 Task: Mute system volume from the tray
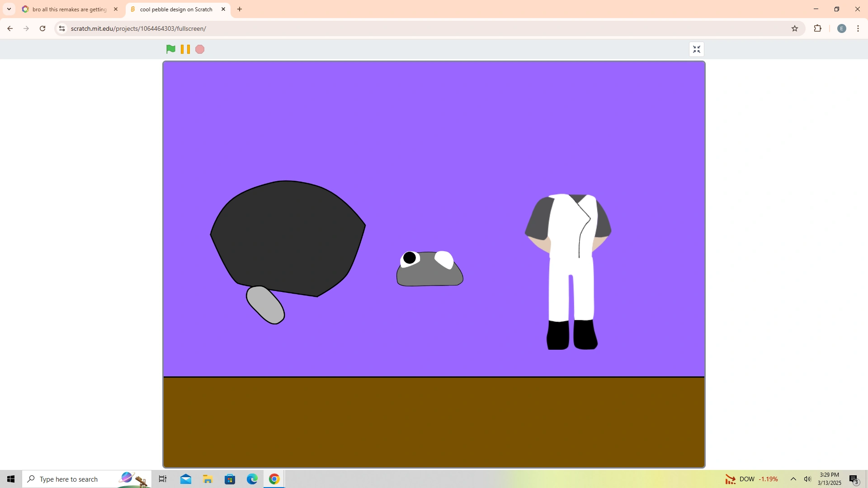point(808,479)
